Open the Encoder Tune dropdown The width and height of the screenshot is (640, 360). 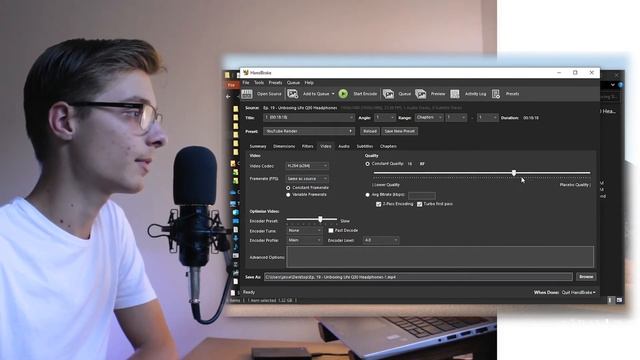click(x=304, y=231)
